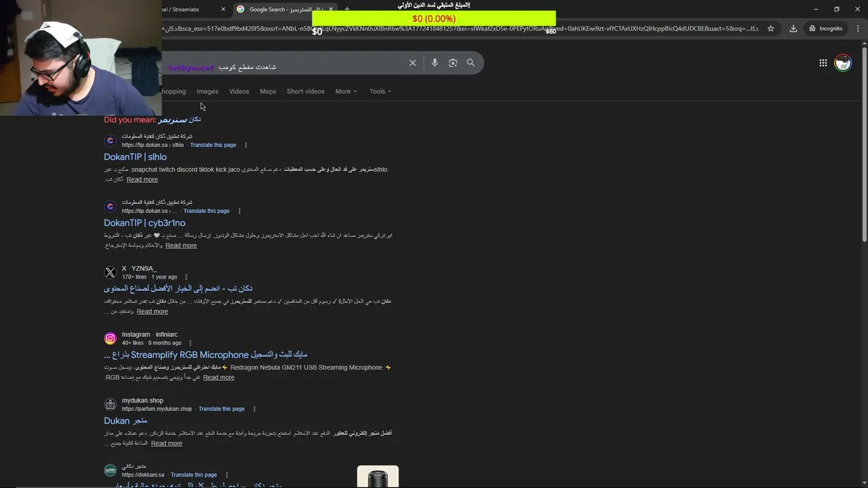The width and height of the screenshot is (868, 488).
Task: Read more under the Redragon Nebula snippet
Action: pyautogui.click(x=218, y=378)
